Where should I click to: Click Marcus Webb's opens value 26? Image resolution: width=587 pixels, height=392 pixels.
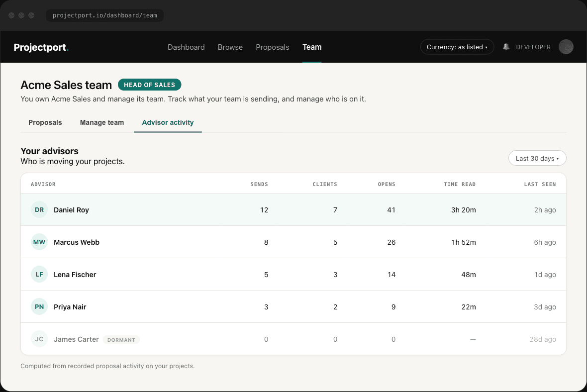point(391,242)
